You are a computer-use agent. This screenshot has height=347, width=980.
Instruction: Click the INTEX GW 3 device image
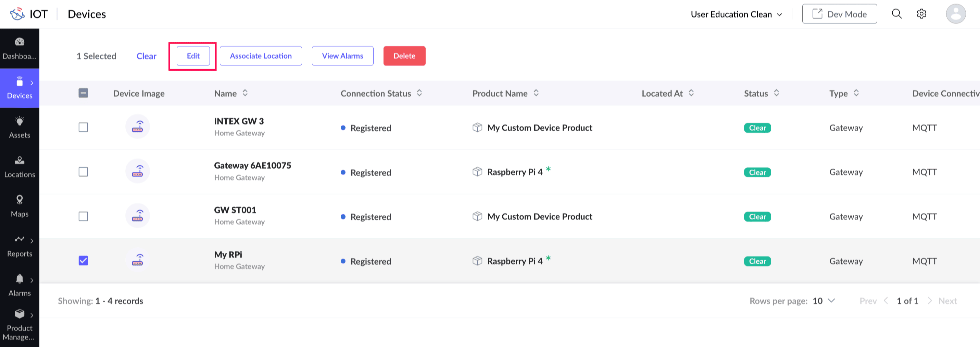(137, 127)
